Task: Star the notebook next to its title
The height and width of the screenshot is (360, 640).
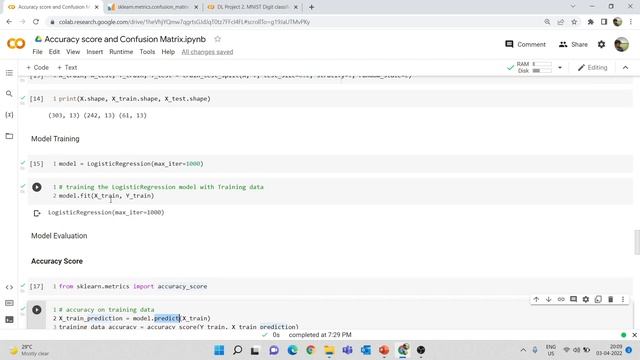Action: point(218,39)
